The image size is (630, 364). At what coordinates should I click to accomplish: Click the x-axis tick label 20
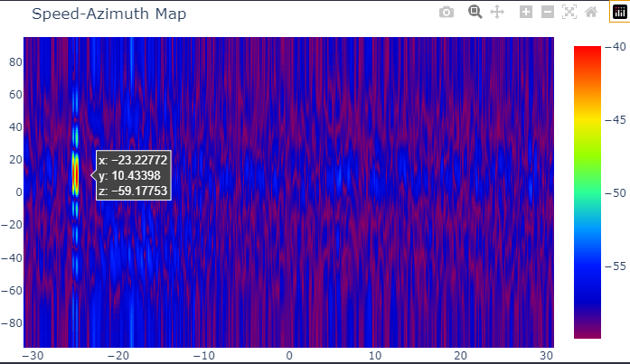point(460,356)
